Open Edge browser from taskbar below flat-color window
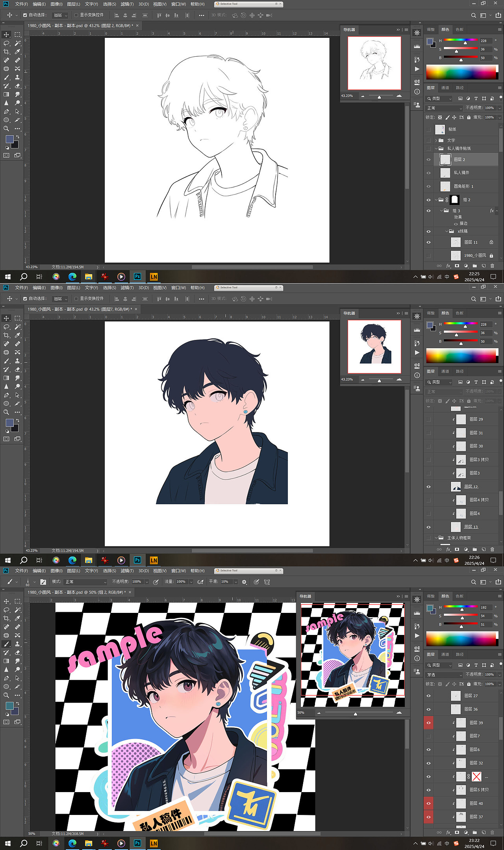504x850 pixels. (x=72, y=560)
